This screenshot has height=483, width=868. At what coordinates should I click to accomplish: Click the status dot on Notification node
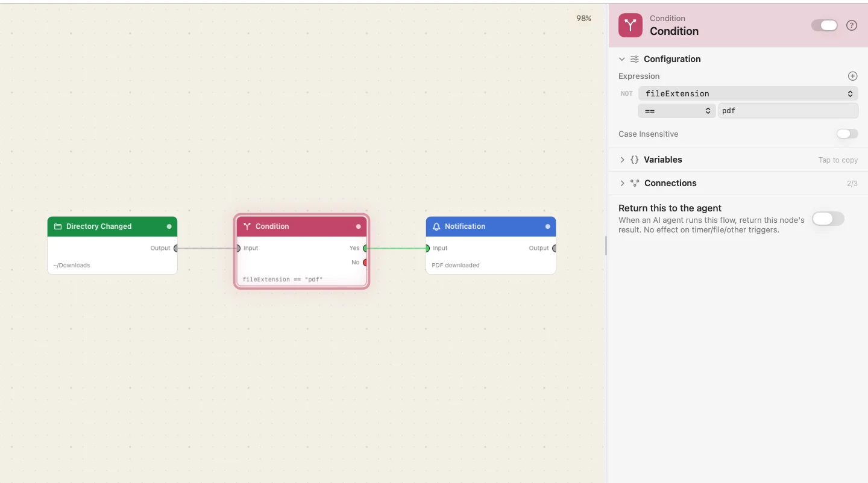pos(547,226)
